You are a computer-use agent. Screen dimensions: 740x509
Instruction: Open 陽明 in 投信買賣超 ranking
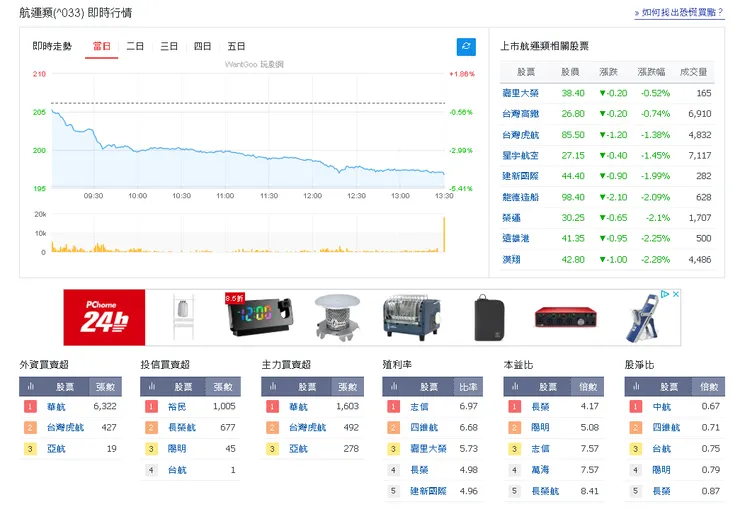pyautogui.click(x=177, y=449)
